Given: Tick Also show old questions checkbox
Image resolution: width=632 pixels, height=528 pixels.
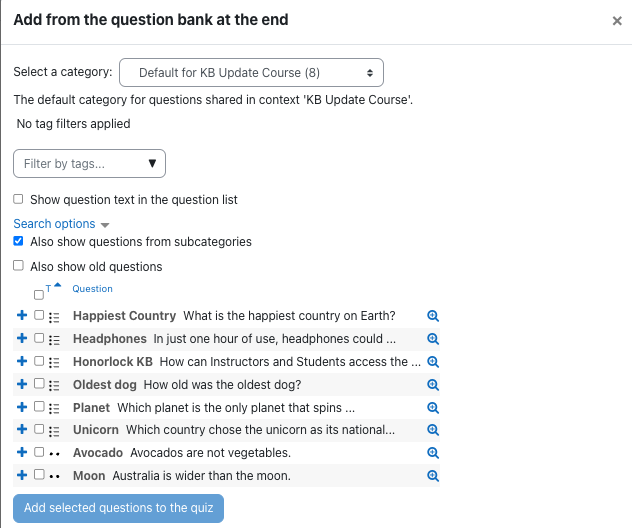Looking at the screenshot, I should (x=18, y=266).
